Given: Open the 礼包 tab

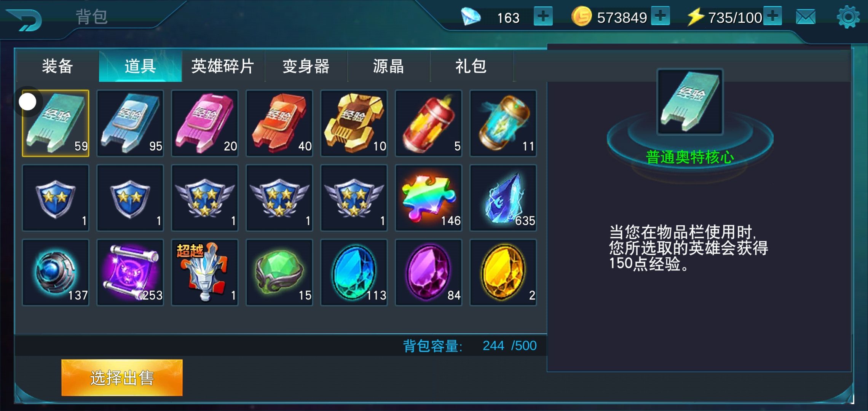Looking at the screenshot, I should coord(471,66).
